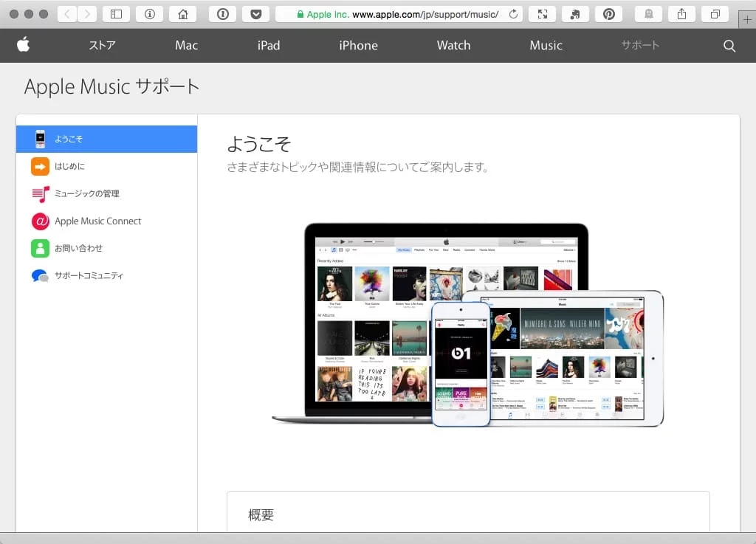Click the 概要 section heading
Screen dimensions: 756x544
point(261,514)
